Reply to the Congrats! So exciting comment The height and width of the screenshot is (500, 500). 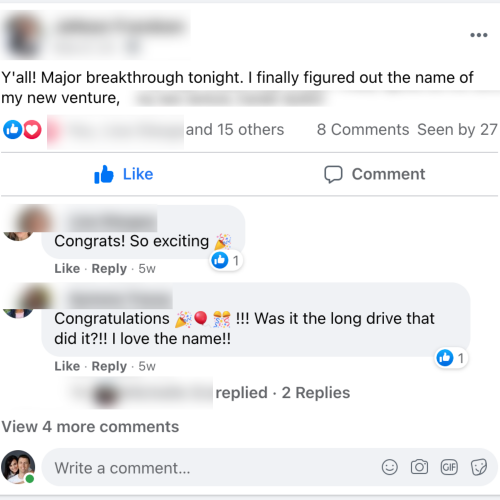(109, 268)
